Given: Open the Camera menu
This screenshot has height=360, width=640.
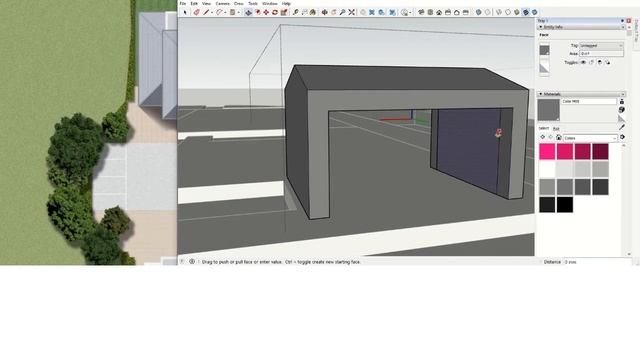Looking at the screenshot, I should tap(222, 3).
